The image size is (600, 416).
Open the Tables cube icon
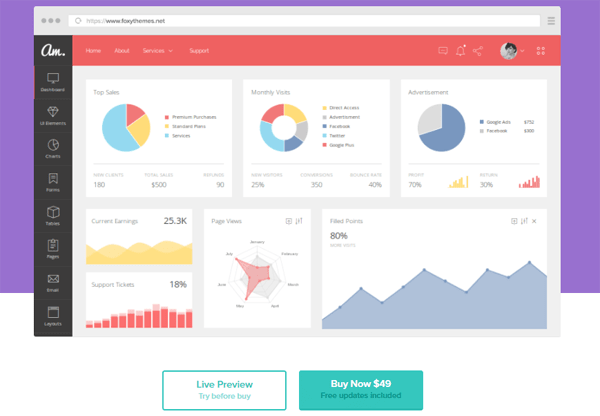53,212
